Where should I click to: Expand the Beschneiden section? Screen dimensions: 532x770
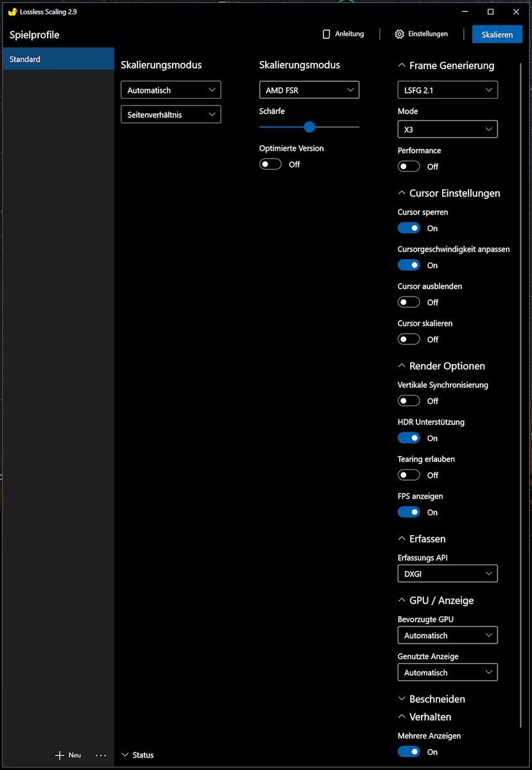431,699
